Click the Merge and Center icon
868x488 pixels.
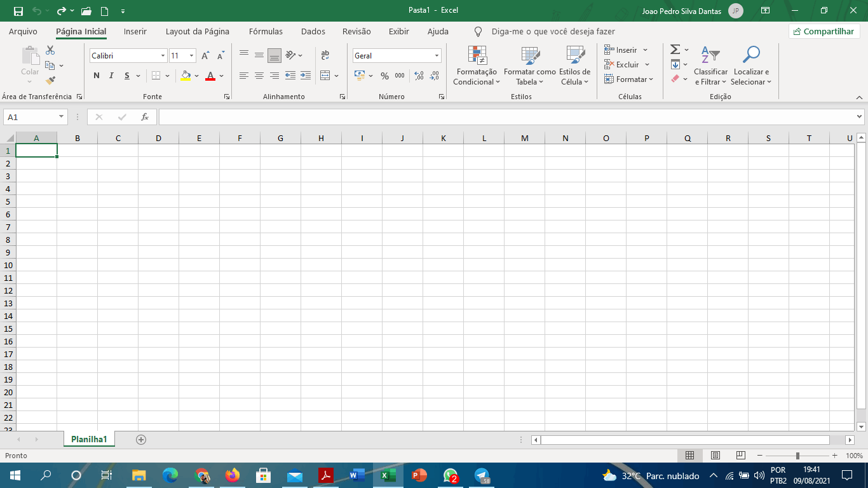325,76
